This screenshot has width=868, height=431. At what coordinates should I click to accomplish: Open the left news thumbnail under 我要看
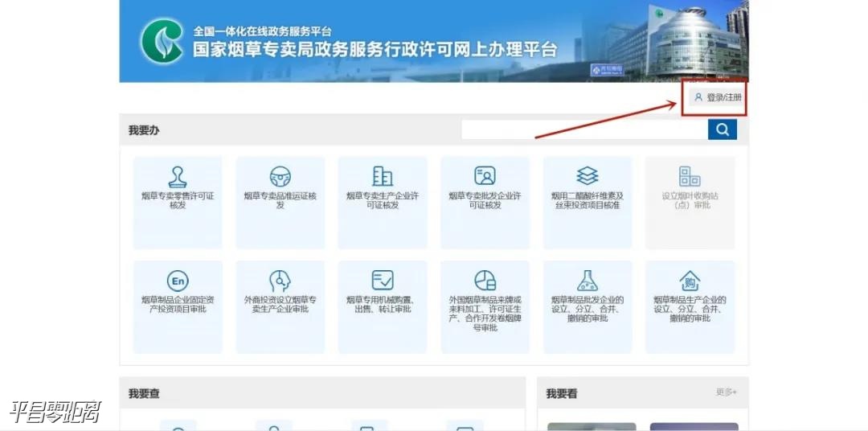pos(592,426)
